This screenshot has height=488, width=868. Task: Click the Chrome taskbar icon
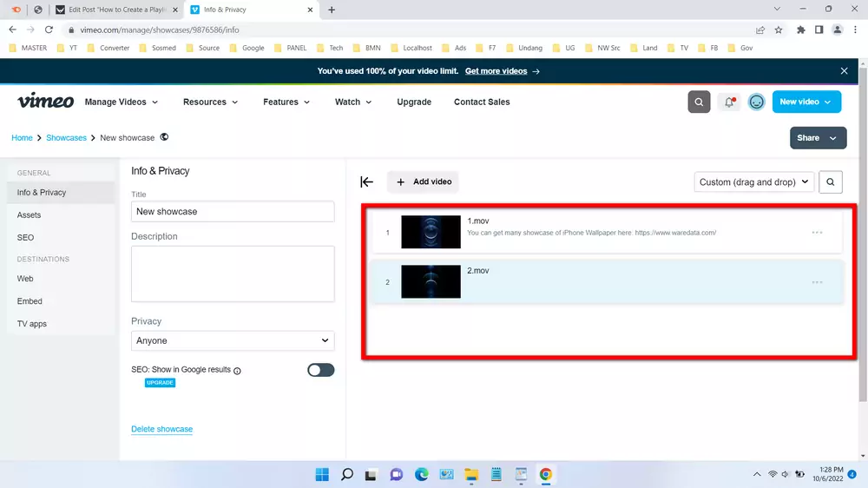546,475
